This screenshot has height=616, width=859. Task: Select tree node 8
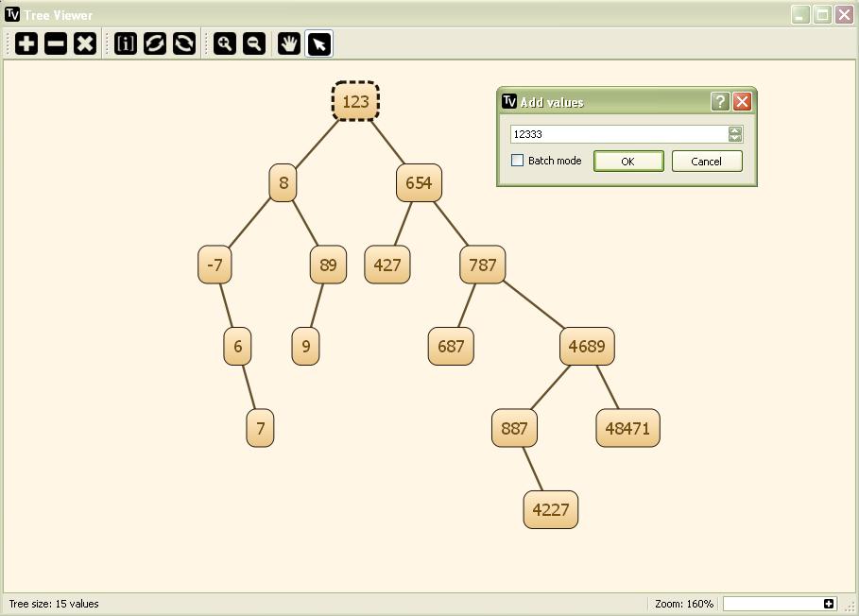(283, 183)
